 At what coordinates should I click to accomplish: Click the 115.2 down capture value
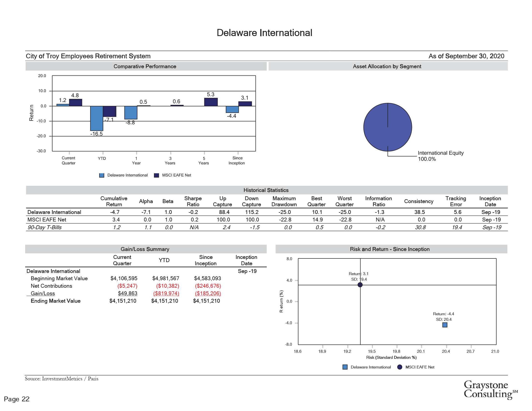(252, 212)
